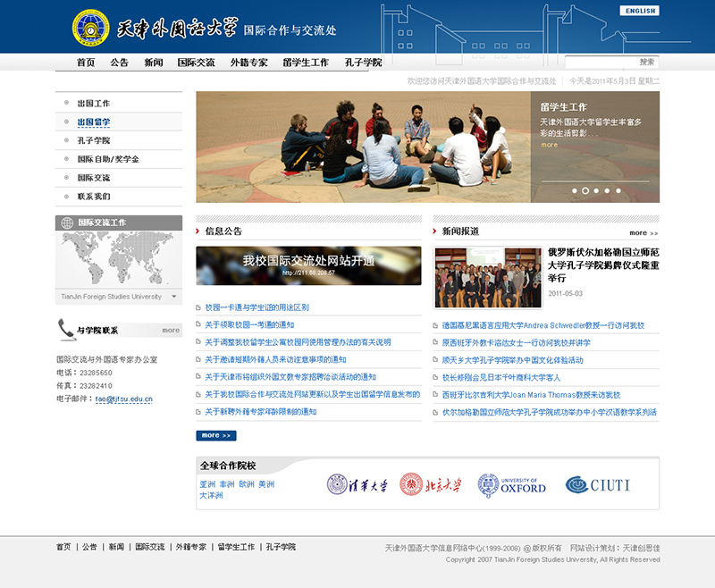Open the tao@tjfsu.edu.cn email link
Screen dimensions: 715x588
(124, 399)
